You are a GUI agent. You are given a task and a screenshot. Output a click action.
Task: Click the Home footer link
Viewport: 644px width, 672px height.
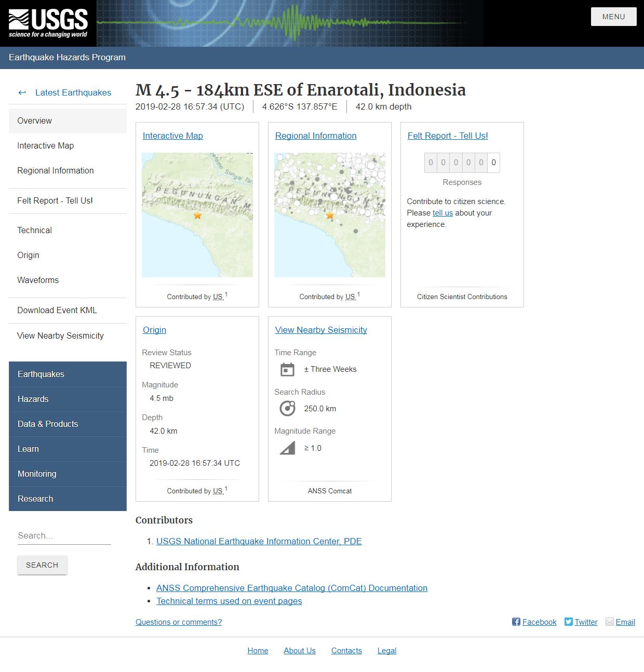[x=258, y=651]
